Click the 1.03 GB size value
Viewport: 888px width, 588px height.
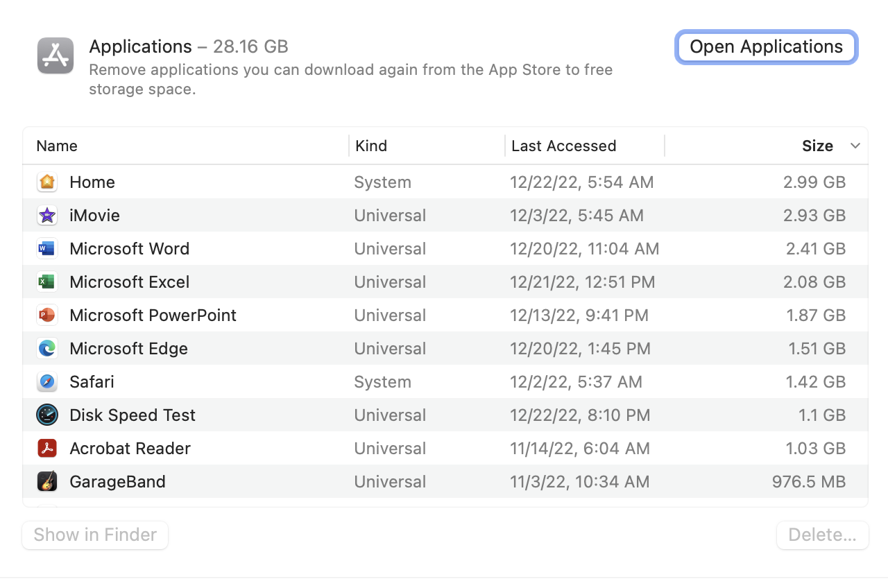(x=816, y=449)
